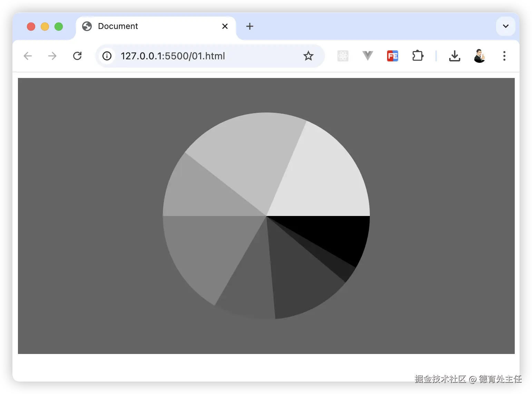This screenshot has width=532, height=394.
Task: View site information for 127.0.0.1
Action: click(107, 56)
